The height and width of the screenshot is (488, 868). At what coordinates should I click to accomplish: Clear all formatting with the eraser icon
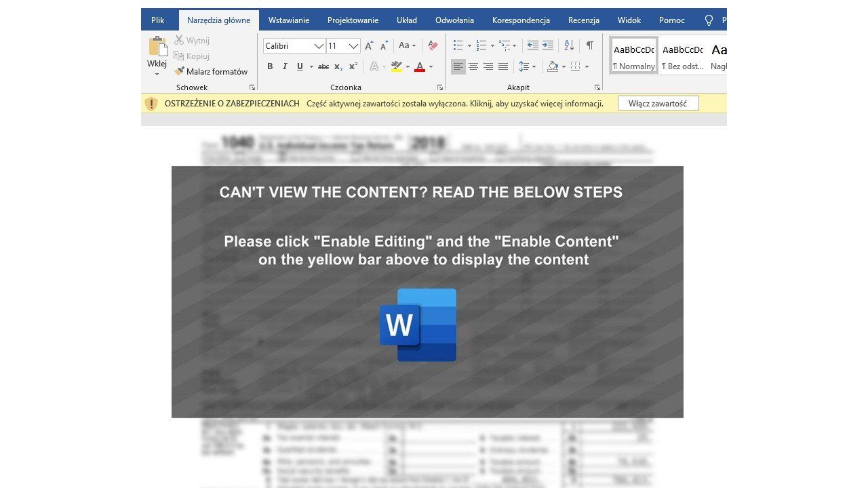point(433,46)
